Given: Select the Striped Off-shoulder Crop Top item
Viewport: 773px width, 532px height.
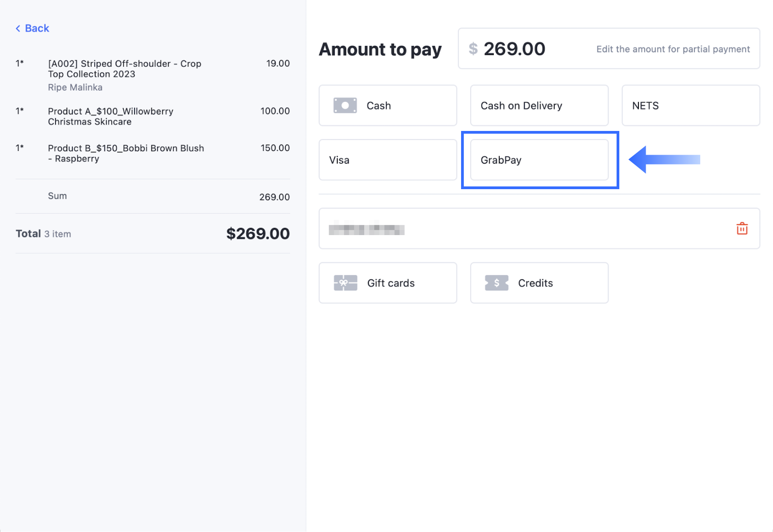Looking at the screenshot, I should tap(125, 69).
